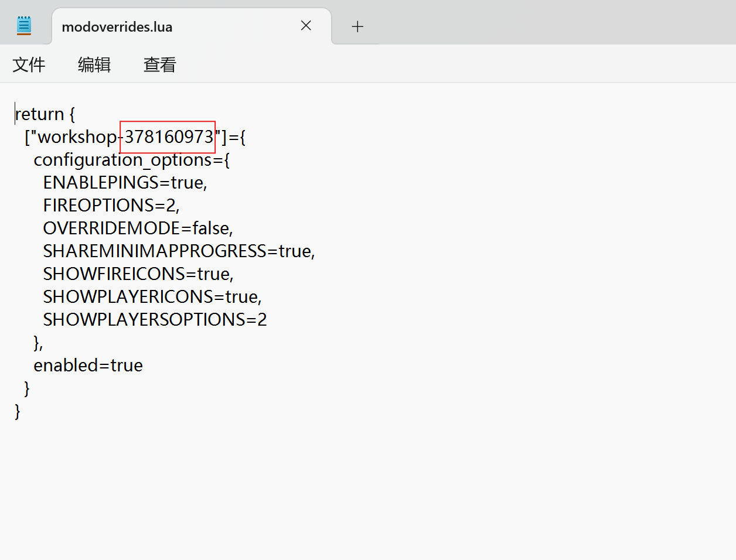Click the highlighted workshop ID 378160973
This screenshot has width=736, height=560.
(x=168, y=137)
